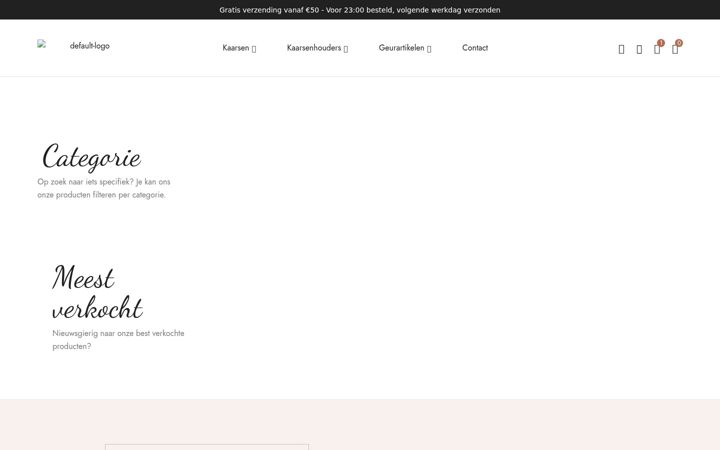Click the 'Meest verkocht' heading
The width and height of the screenshot is (720, 450).
tap(97, 292)
